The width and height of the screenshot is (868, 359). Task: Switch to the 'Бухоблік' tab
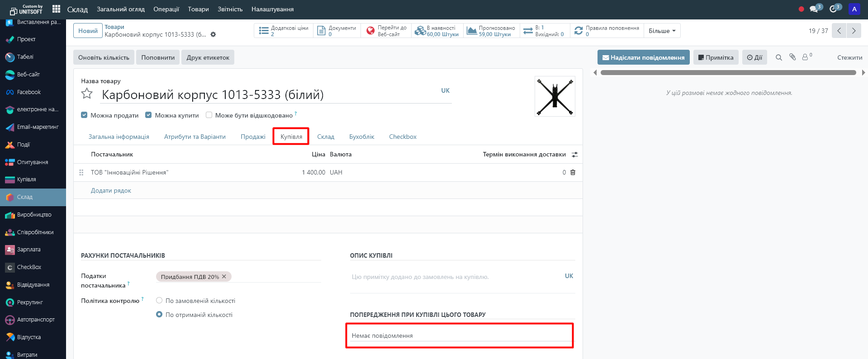point(361,137)
